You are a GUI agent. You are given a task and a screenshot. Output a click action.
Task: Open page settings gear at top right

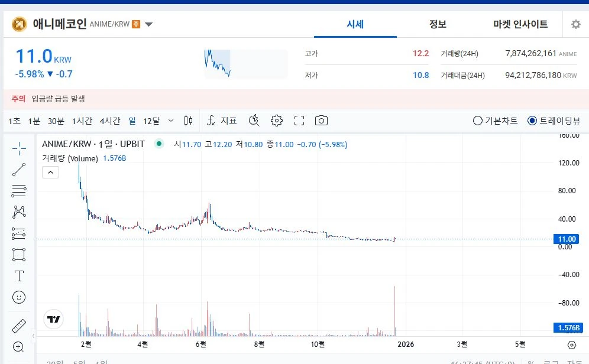575,24
